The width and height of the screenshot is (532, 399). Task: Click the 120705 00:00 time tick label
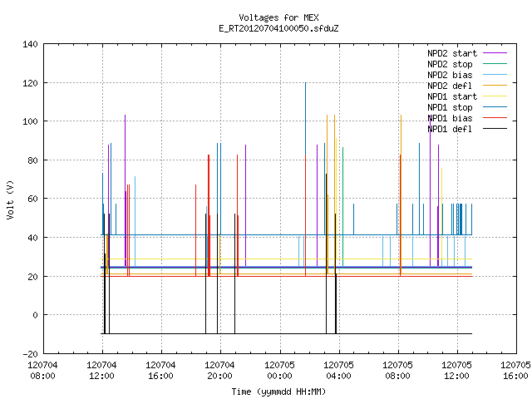279,371
